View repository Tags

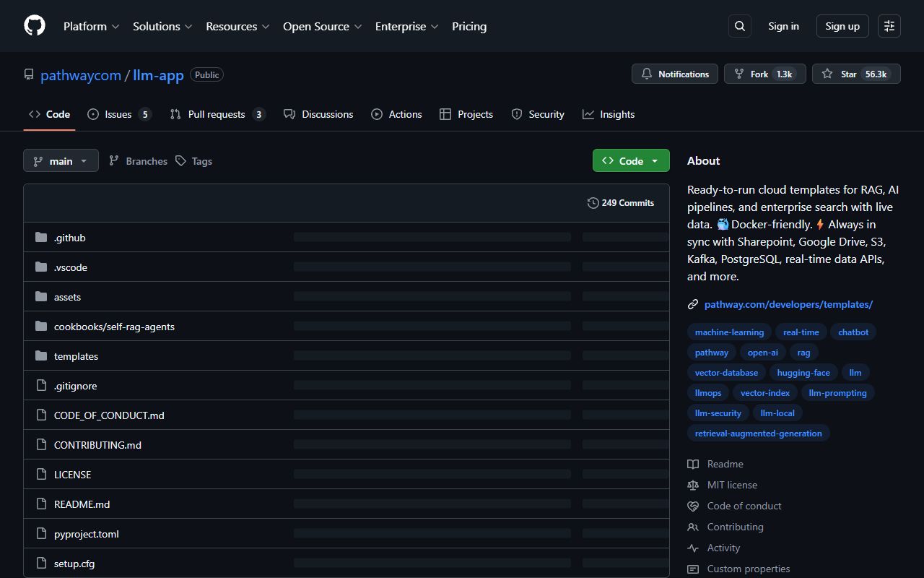(193, 161)
